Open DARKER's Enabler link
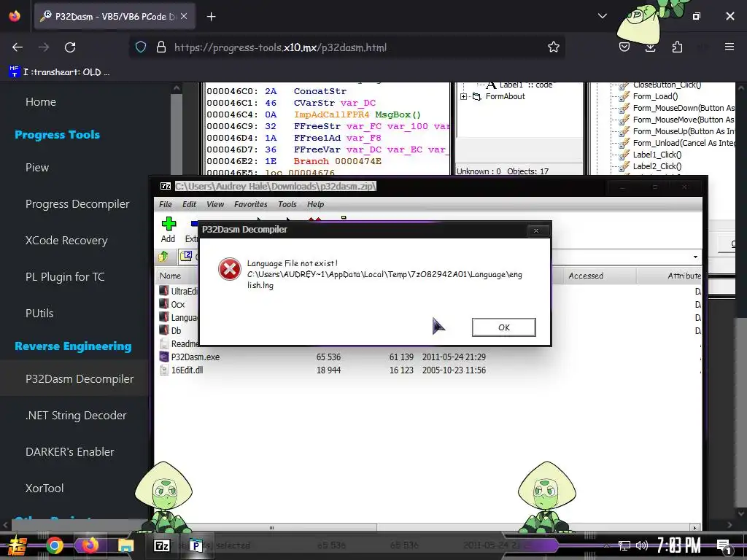The image size is (747, 560). 69,452
